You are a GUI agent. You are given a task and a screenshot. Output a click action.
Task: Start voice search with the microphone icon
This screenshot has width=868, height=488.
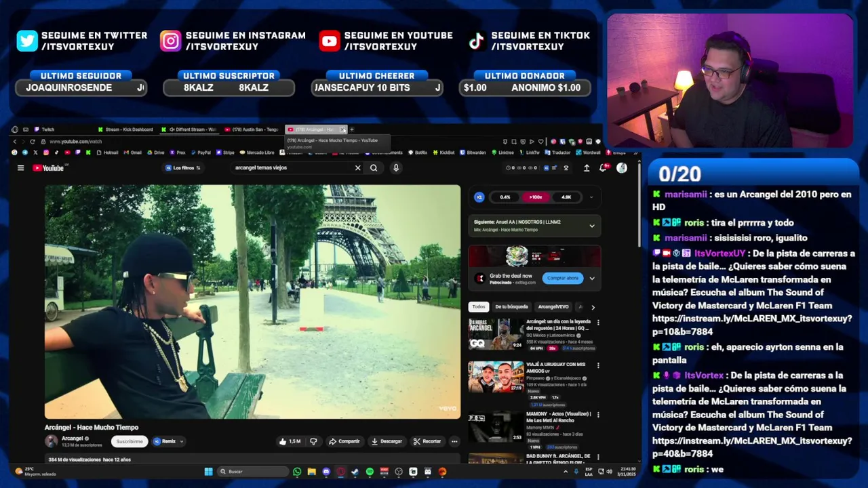tap(396, 168)
